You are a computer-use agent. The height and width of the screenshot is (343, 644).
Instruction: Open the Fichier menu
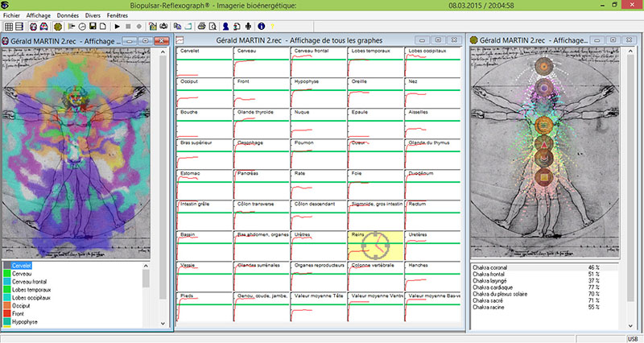click(x=12, y=14)
